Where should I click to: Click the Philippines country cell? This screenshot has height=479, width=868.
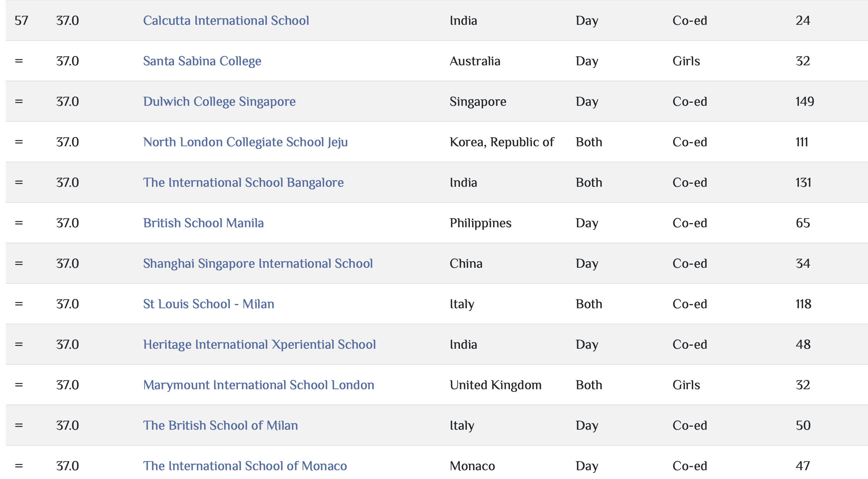pyautogui.click(x=480, y=223)
